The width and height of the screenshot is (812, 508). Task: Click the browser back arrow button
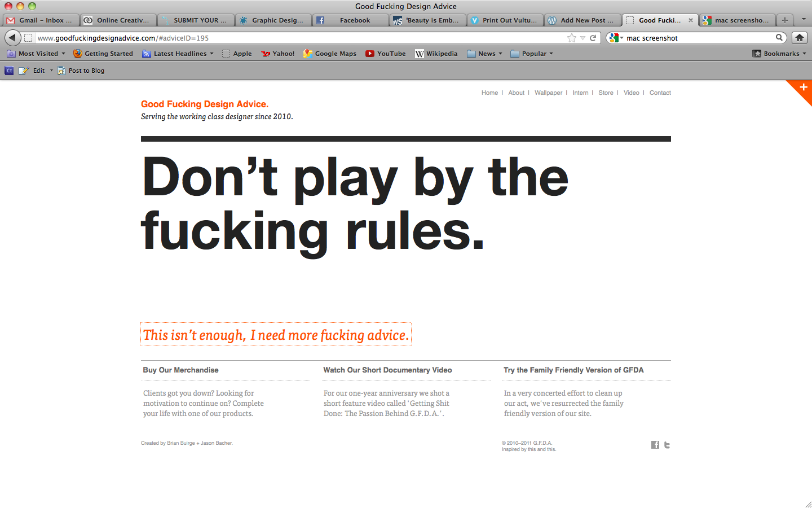click(x=12, y=38)
